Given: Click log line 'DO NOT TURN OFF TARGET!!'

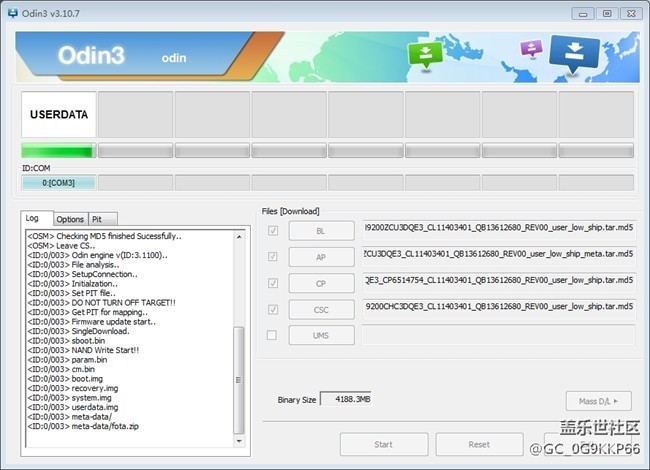Looking at the screenshot, I should coord(102,303).
